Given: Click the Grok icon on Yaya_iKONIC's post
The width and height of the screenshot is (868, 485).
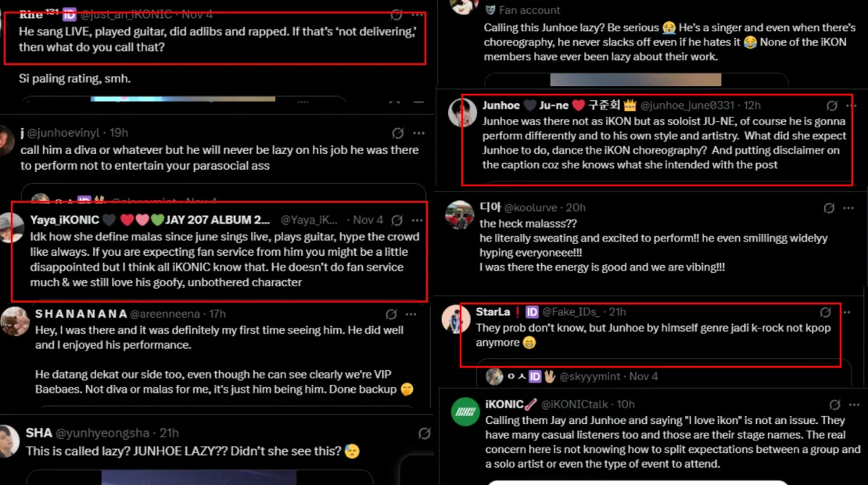Looking at the screenshot, I should coord(397,221).
